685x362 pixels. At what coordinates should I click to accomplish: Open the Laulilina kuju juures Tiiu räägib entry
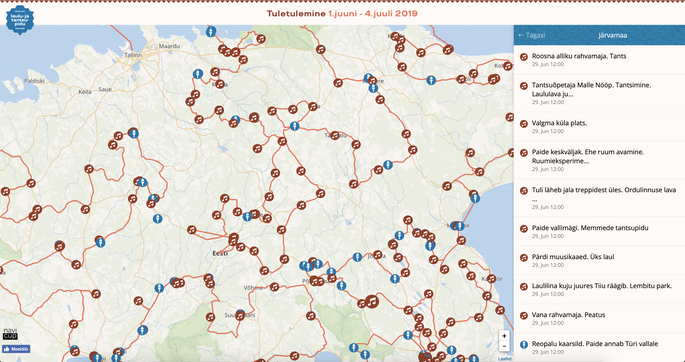(599, 290)
